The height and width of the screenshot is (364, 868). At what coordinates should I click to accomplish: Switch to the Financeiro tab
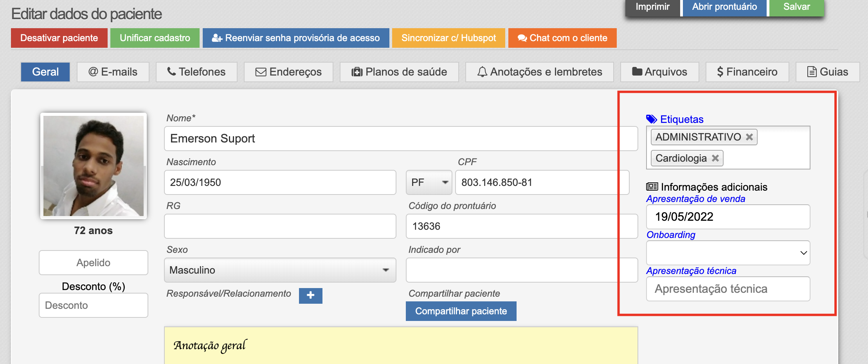tap(747, 72)
